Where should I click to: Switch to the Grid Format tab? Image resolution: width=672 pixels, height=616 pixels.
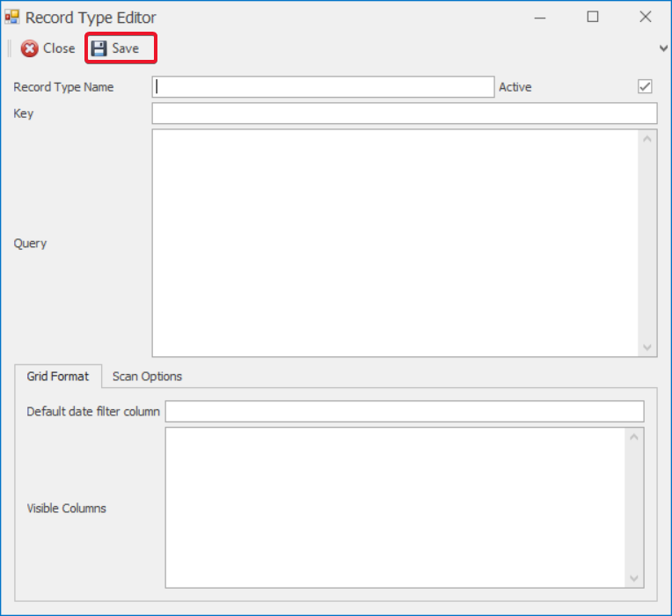(58, 376)
